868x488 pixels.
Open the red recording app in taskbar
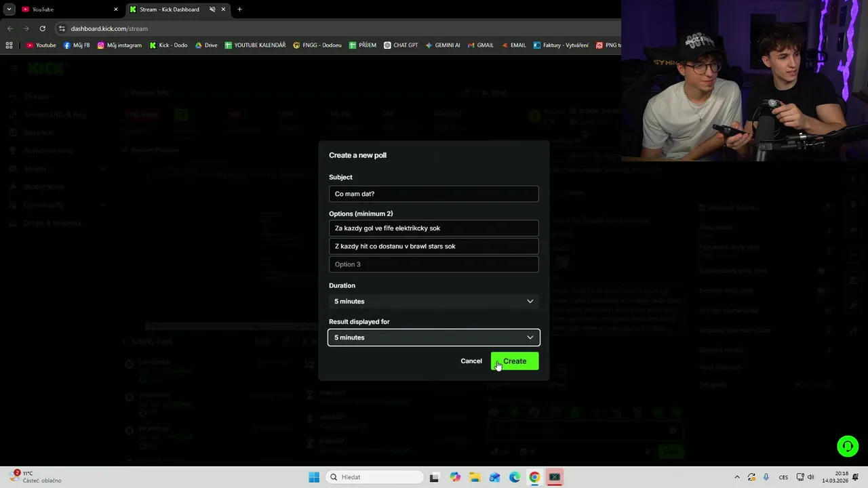pos(555,477)
